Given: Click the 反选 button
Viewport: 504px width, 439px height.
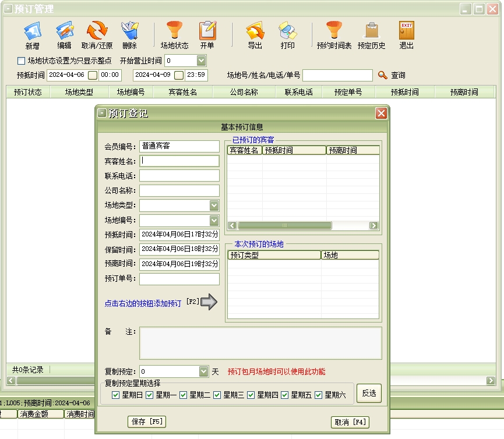Looking at the screenshot, I should pos(368,394).
